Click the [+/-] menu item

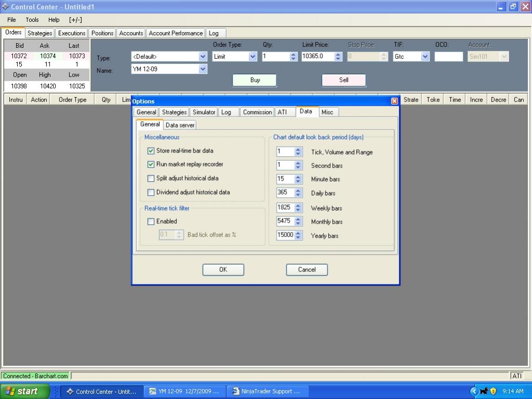[x=75, y=20]
